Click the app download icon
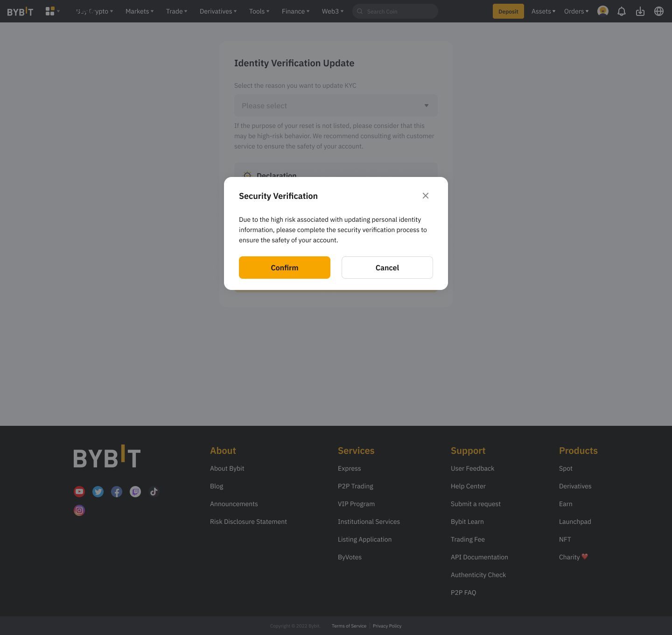The image size is (672, 635). 640,11
